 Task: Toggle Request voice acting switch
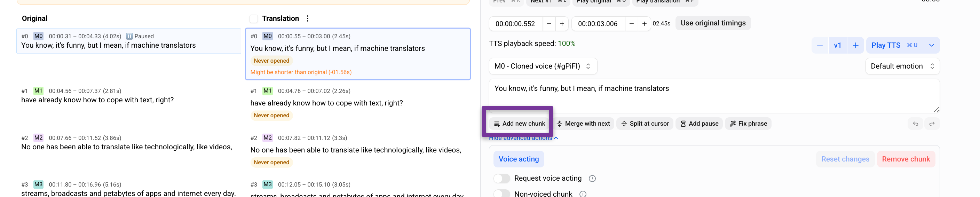501,178
